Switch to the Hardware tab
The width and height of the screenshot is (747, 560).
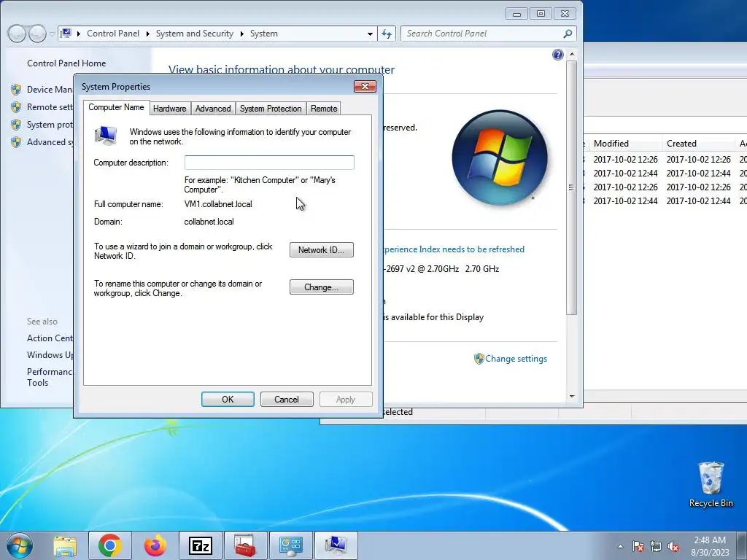coord(169,109)
